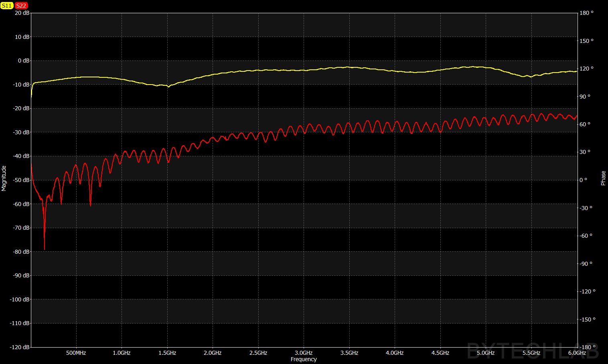The image size is (608, 364).
Task: Click the 0 ° phase tick label
Action: [584, 180]
